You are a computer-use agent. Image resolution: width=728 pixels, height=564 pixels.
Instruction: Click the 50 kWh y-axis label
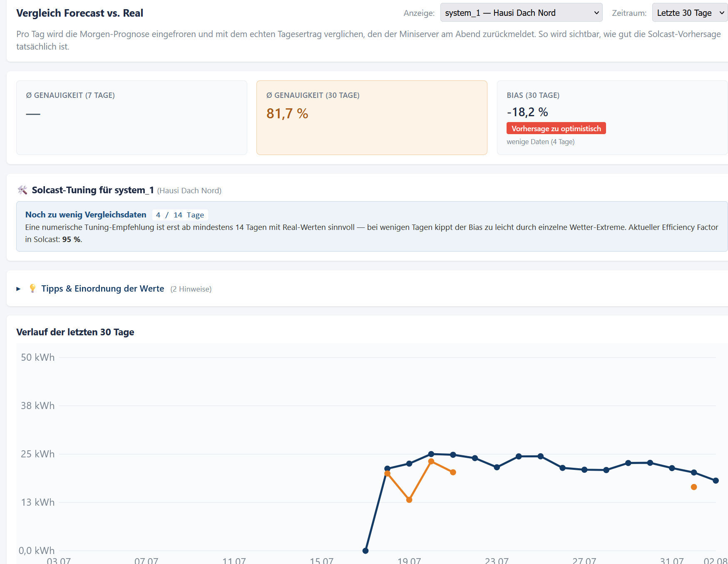(38, 357)
